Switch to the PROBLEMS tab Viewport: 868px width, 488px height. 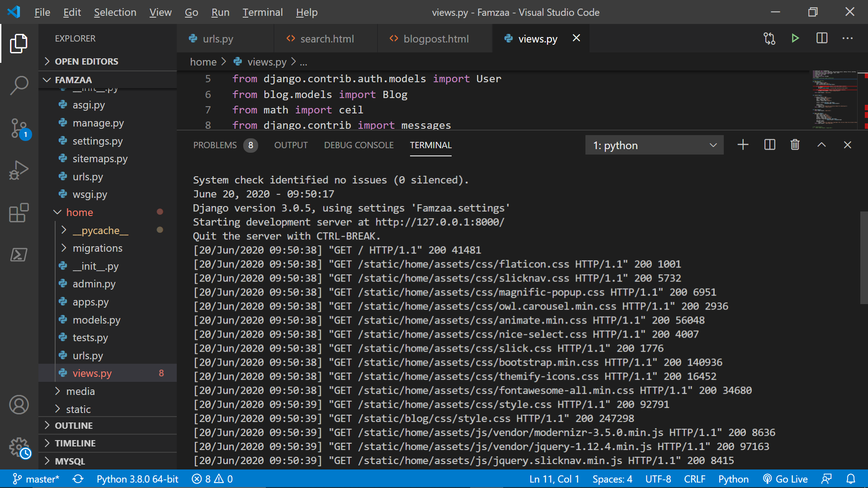(x=215, y=145)
